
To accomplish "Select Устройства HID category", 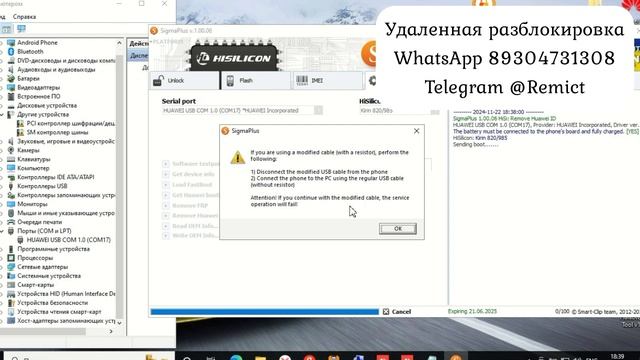I will coord(66,294).
